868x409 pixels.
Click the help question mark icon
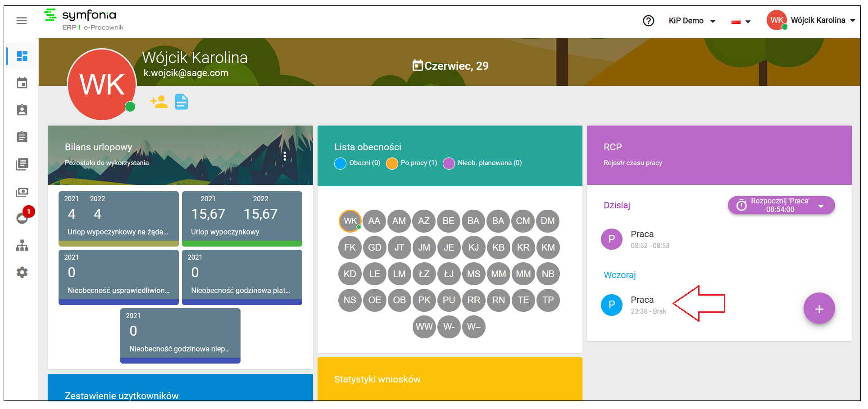pos(648,21)
